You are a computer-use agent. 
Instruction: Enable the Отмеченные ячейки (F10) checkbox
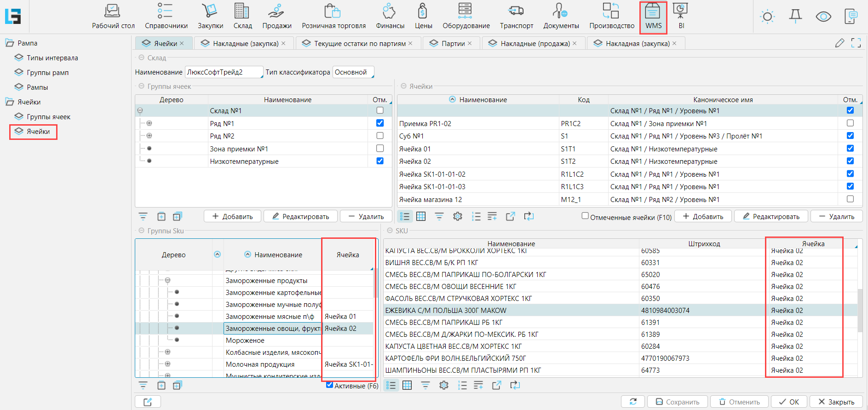585,216
